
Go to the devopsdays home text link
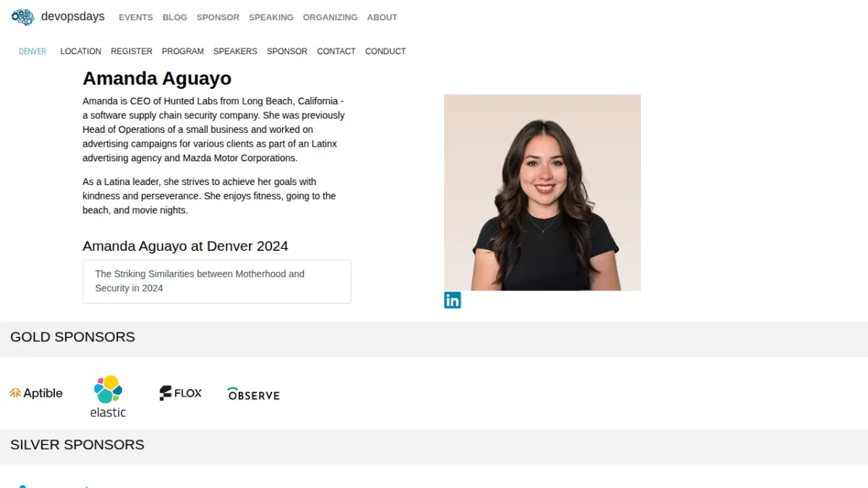point(72,17)
